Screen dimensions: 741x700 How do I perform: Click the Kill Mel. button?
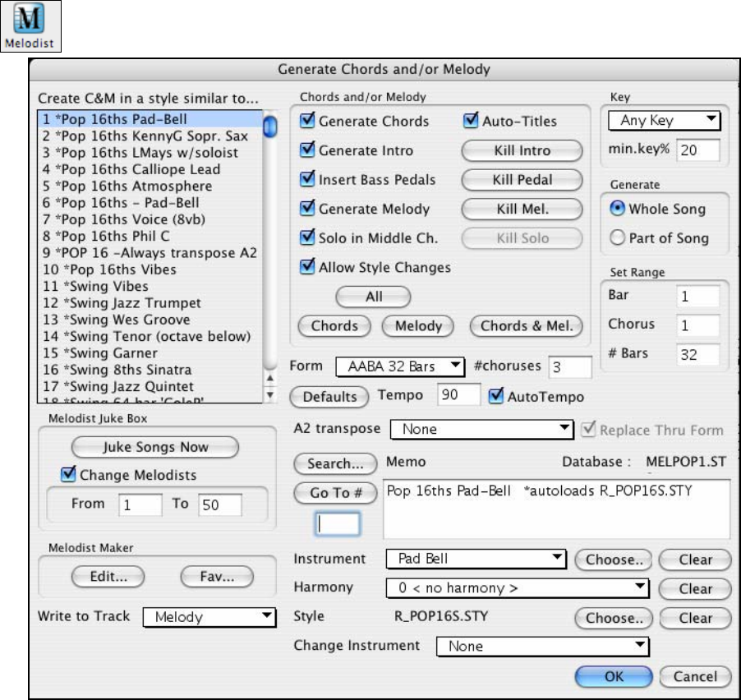(x=522, y=209)
